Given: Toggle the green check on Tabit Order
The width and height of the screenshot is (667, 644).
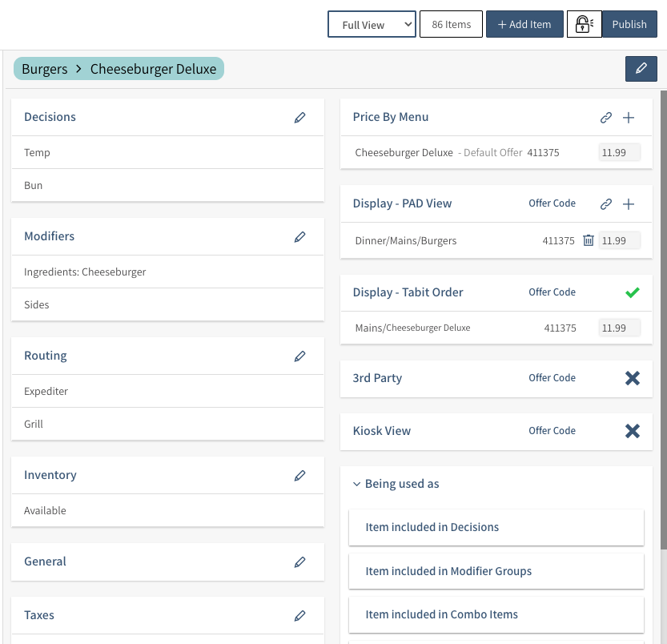Looking at the screenshot, I should point(633,293).
